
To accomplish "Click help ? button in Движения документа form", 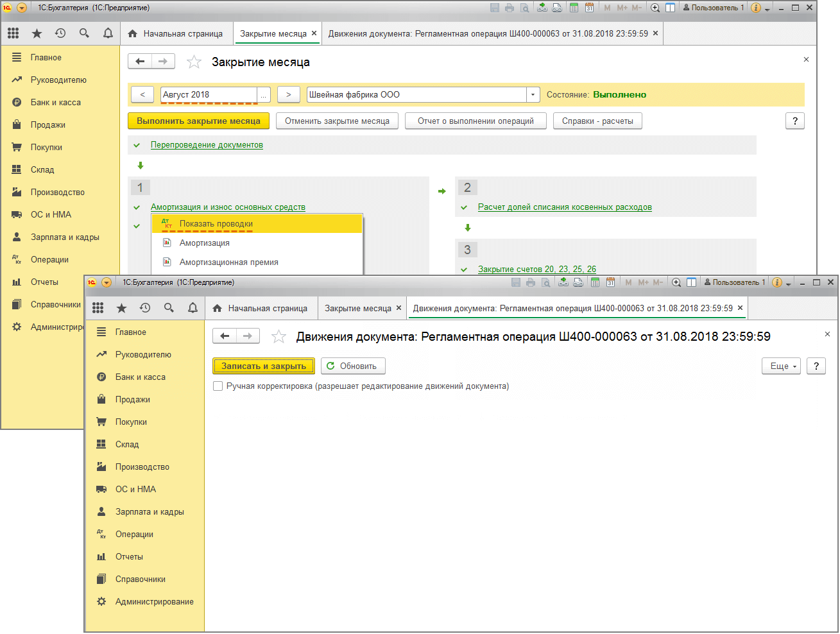I will [x=816, y=366].
